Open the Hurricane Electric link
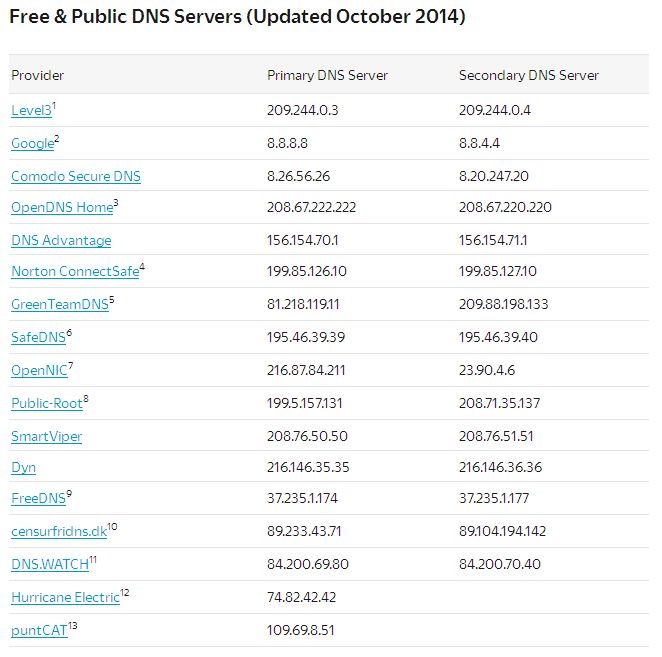Screen dimensions: 662x657 65,597
